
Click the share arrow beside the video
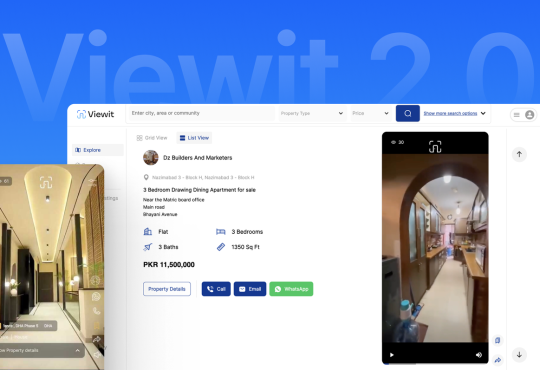[498, 360]
